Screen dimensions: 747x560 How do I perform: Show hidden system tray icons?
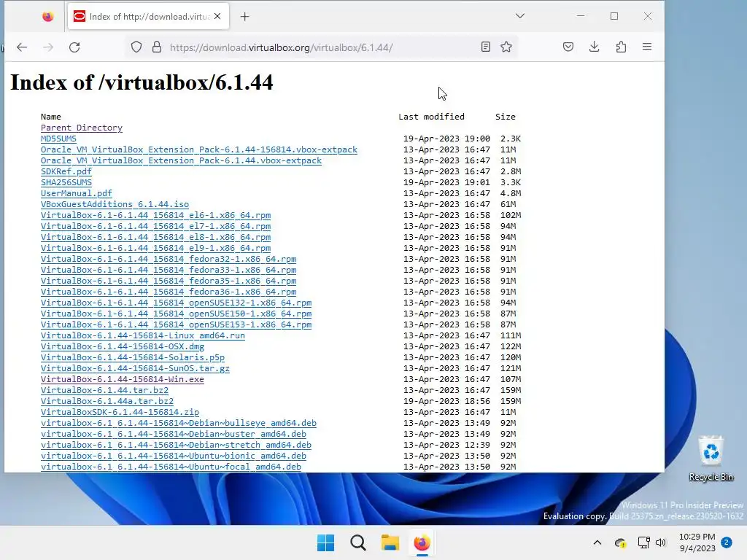[x=597, y=542]
